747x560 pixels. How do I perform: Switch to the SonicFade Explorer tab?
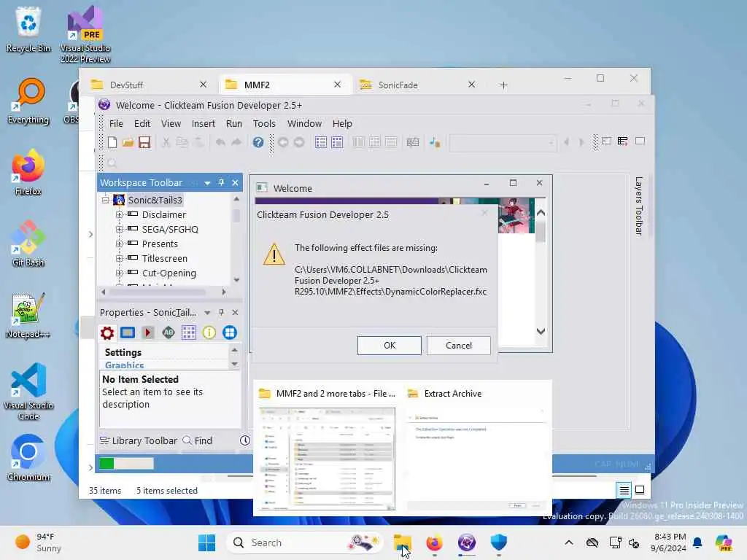pyautogui.click(x=417, y=85)
